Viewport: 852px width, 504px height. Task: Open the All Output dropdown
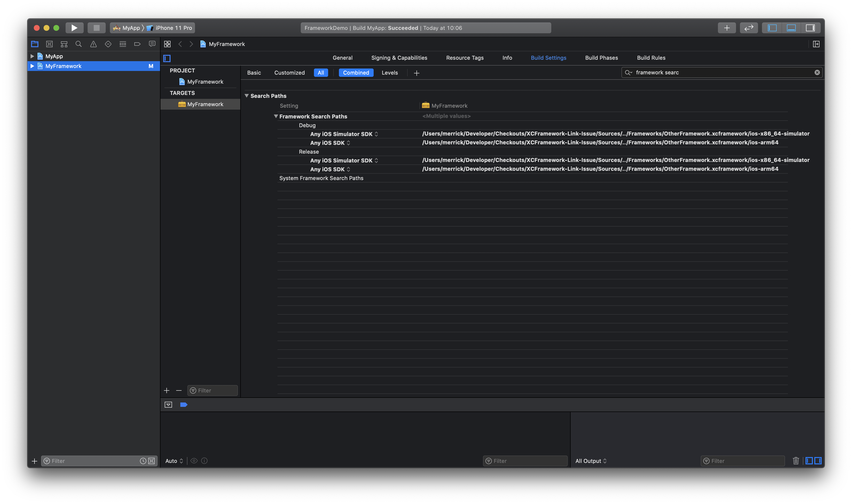tap(590, 461)
